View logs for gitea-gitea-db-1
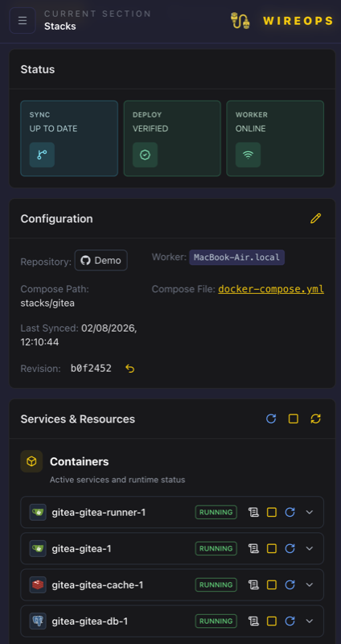The image size is (341, 644). [x=253, y=621]
